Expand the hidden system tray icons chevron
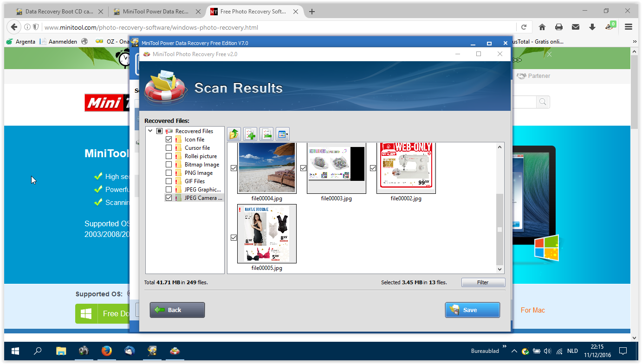This screenshot has height=364, width=642. pos(514,351)
